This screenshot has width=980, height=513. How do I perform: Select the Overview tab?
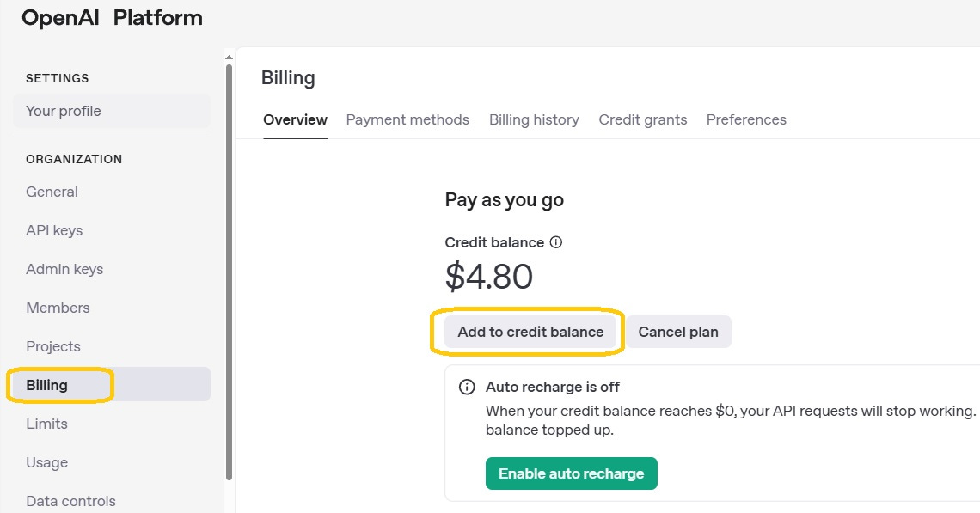295,119
